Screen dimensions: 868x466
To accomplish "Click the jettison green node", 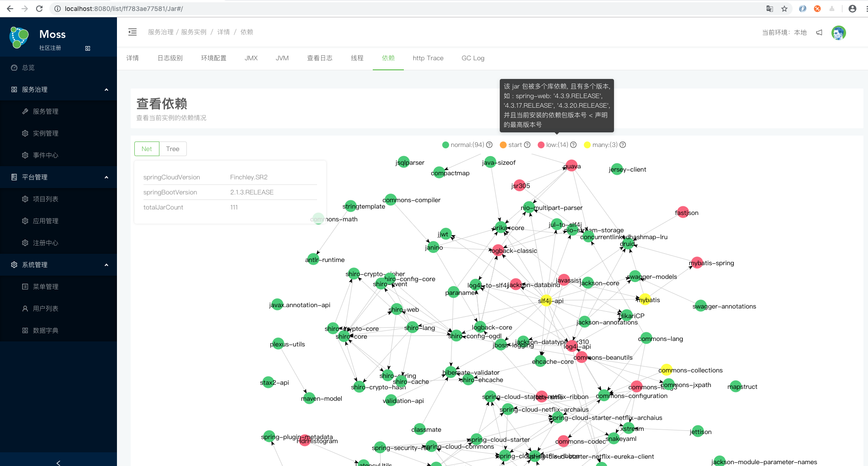I will click(698, 431).
